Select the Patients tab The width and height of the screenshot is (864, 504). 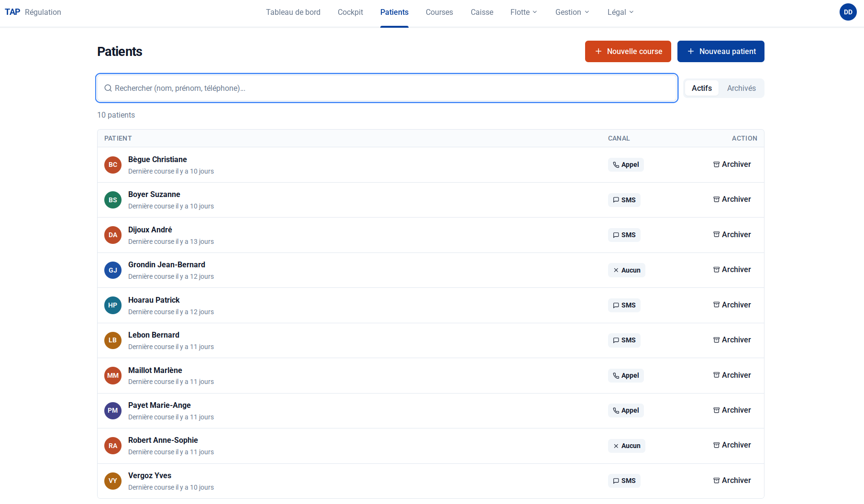tap(394, 12)
